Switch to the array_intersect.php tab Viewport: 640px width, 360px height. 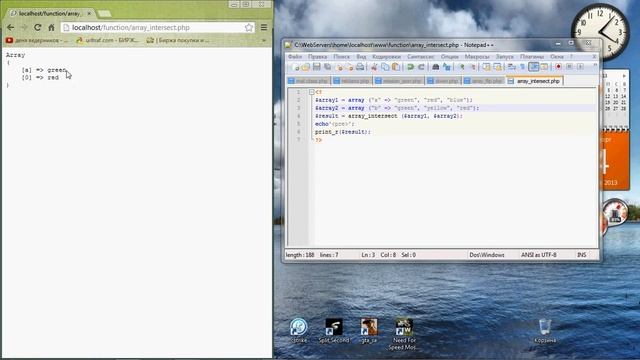pos(535,81)
